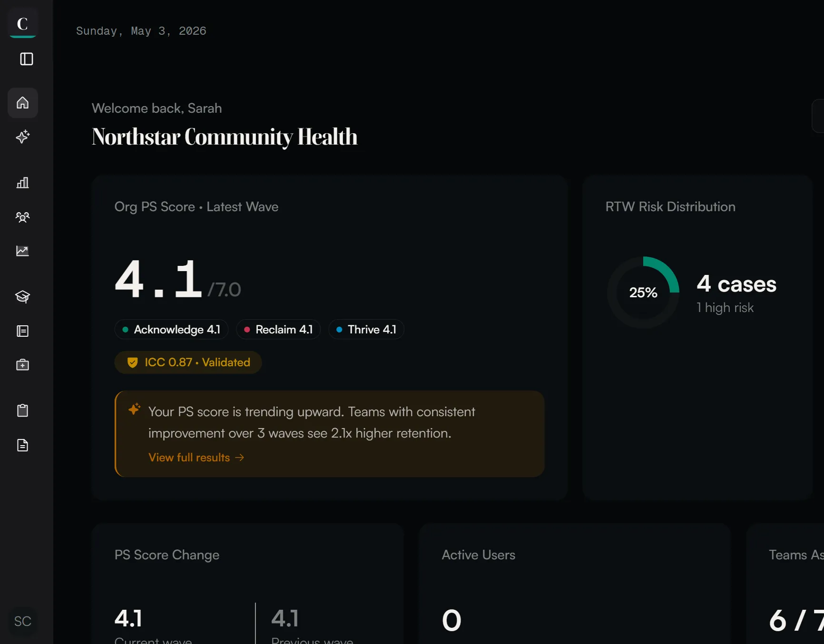Open the AI sparkles assistant icon
This screenshot has height=644, width=824.
(22, 137)
